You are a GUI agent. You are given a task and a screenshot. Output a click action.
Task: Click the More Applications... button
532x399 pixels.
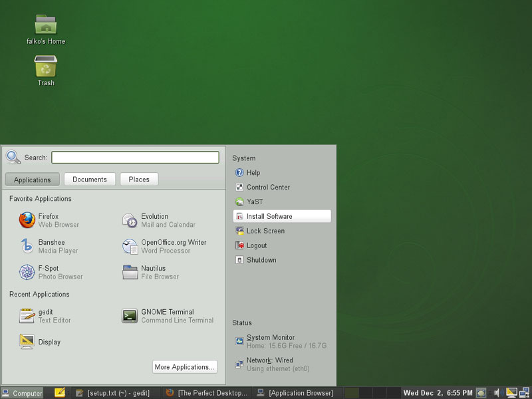pos(185,367)
